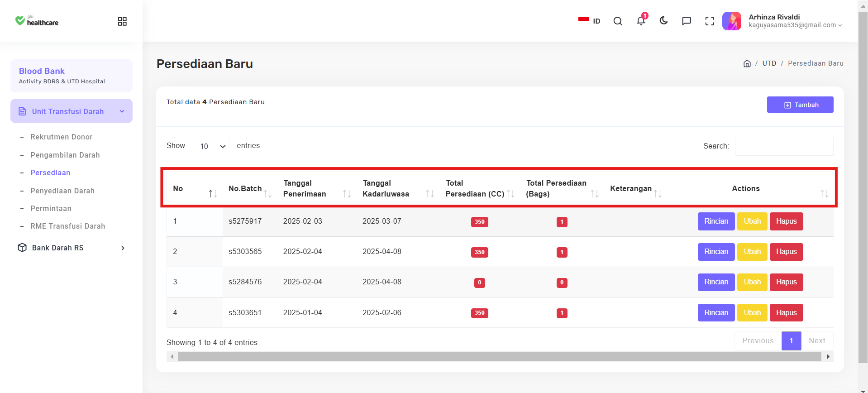Click the Unit Transfusi Darah document icon

(22, 111)
